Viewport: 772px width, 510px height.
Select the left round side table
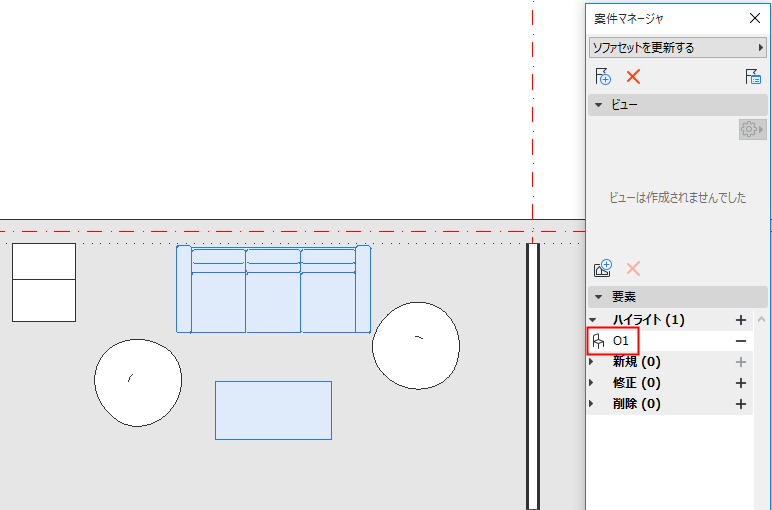[138, 382]
